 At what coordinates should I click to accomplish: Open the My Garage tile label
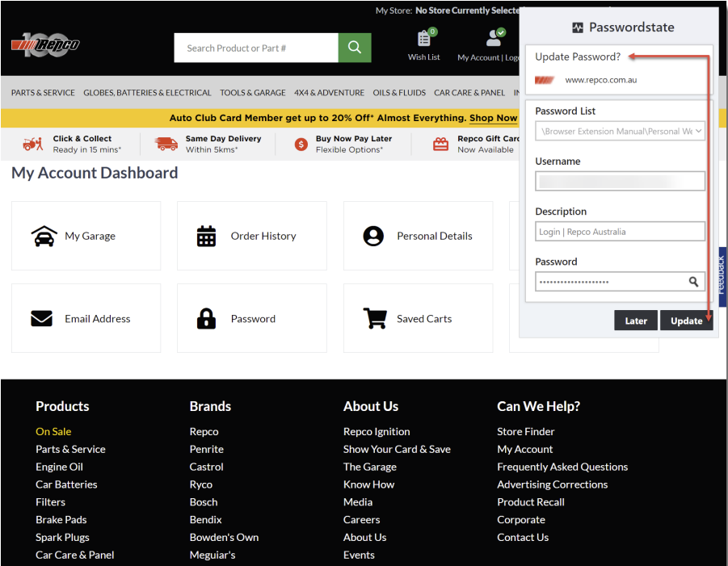click(x=90, y=236)
